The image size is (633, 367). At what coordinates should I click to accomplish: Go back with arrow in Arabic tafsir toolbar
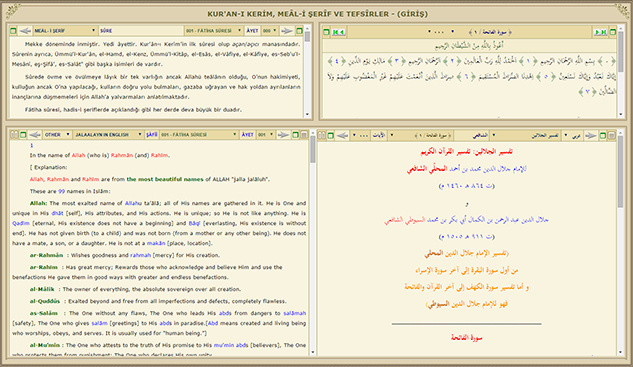tap(342, 135)
